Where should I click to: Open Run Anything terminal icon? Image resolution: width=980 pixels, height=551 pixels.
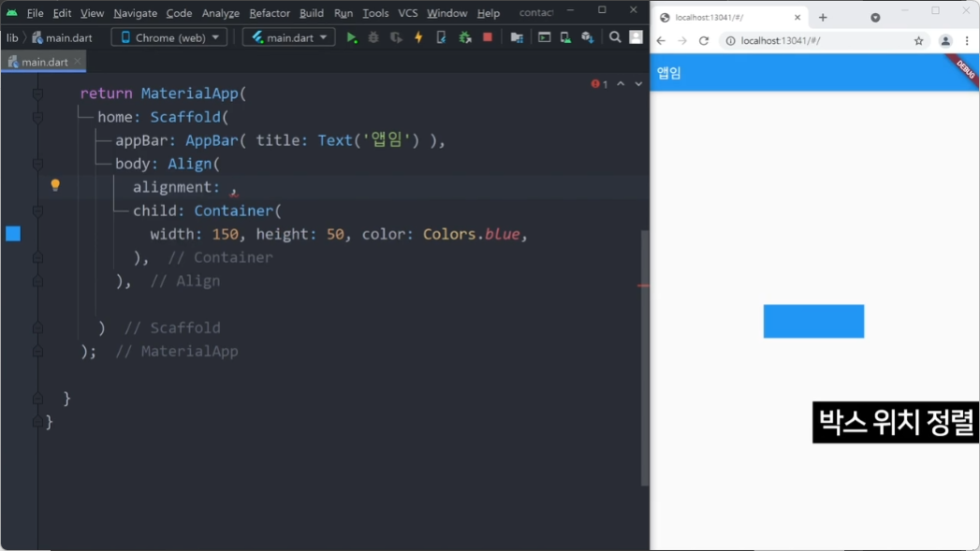tap(545, 37)
